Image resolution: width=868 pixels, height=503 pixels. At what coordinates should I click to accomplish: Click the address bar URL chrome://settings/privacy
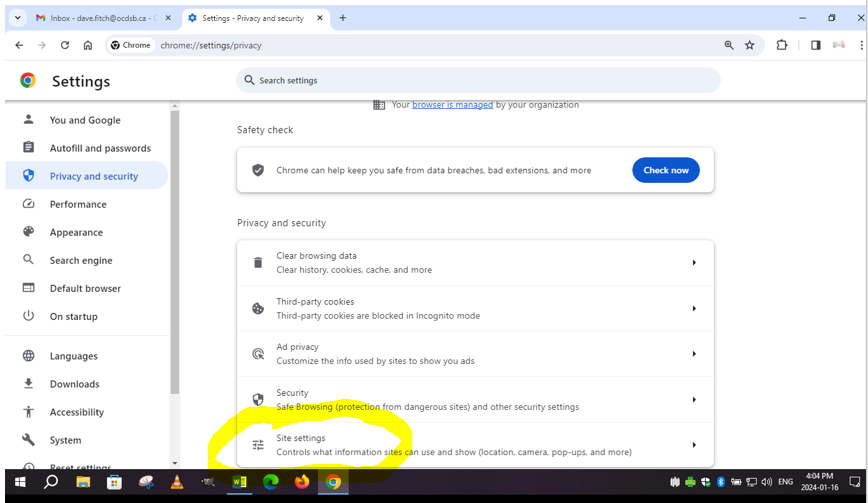[211, 45]
